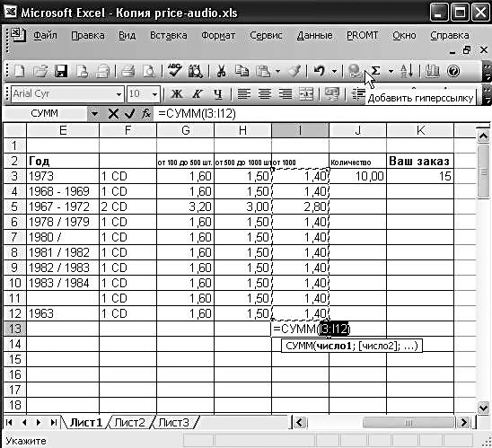Open the font size 10 dropdown
492x448 pixels.
point(154,94)
